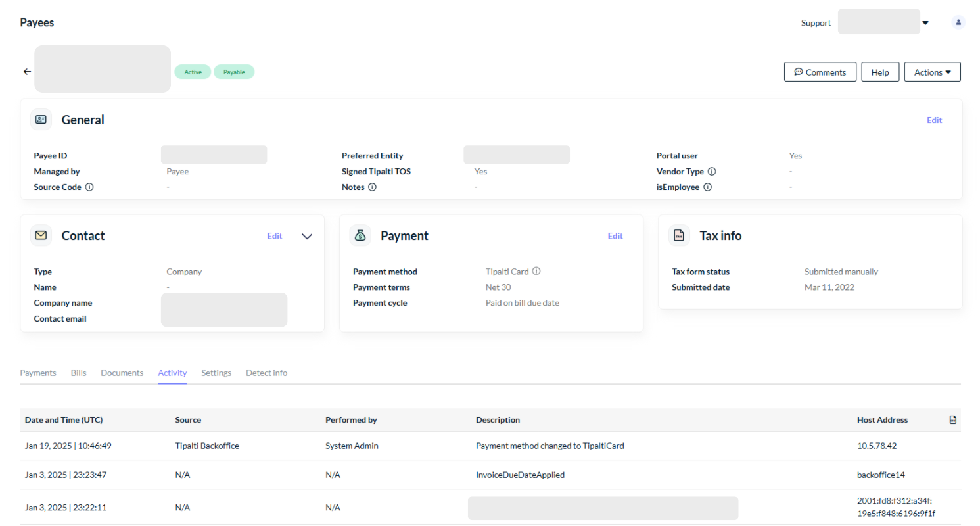Viewport: 980px width, 526px height.
Task: Open the Documents tab
Action: (x=122, y=373)
